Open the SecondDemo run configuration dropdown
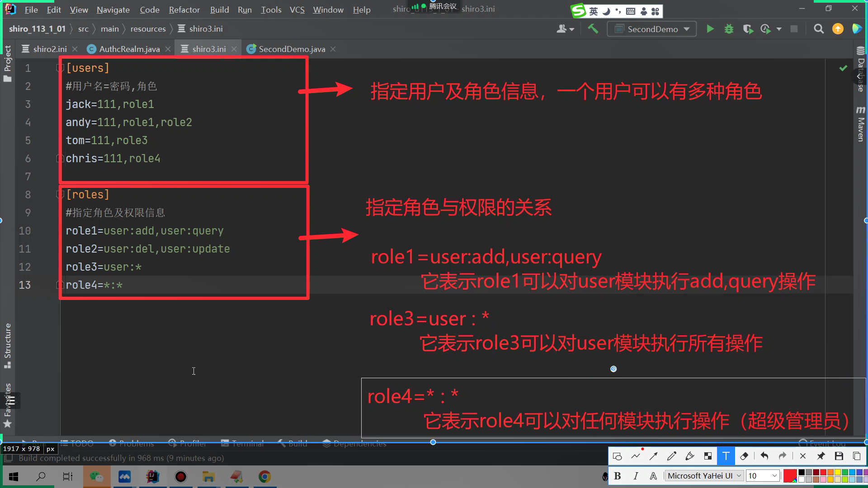868x488 pixels. [x=651, y=29]
